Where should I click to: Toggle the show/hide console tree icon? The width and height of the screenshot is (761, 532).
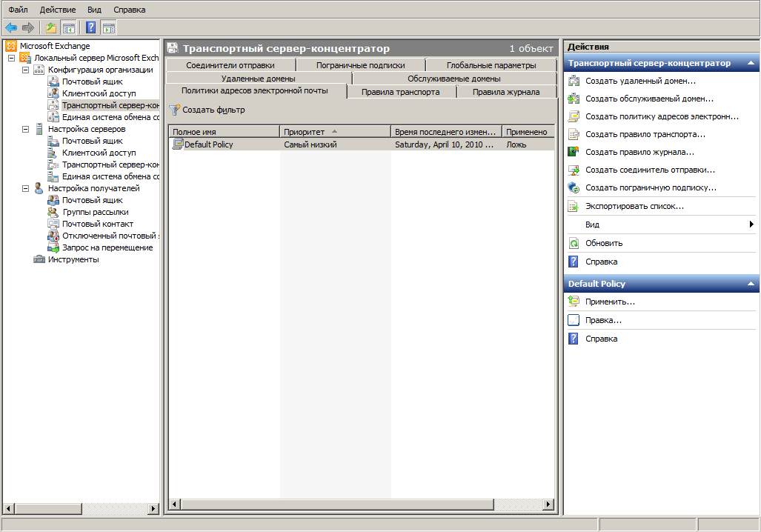pos(69,28)
